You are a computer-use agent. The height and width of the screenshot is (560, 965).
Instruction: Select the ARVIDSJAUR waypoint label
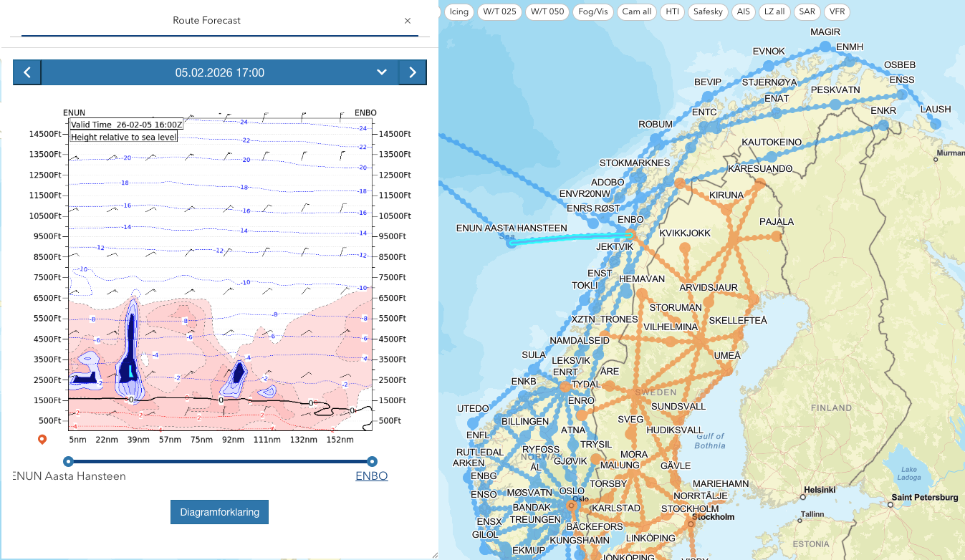pos(709,288)
